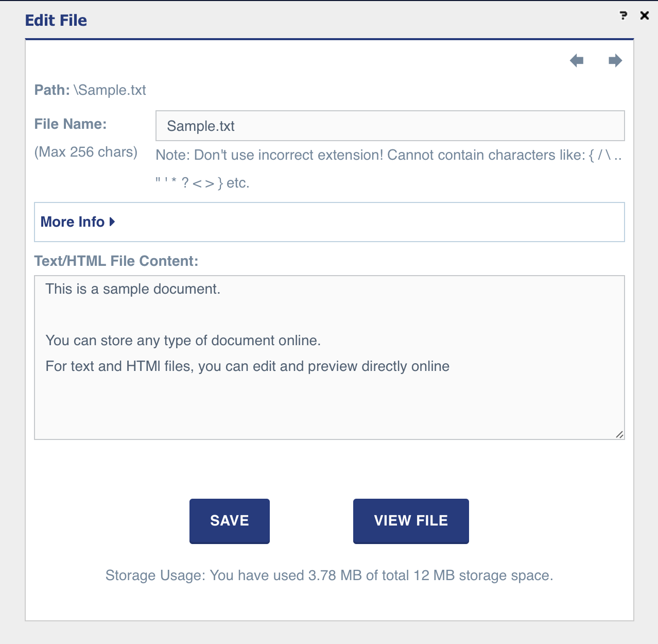The image size is (658, 644).
Task: Place cursor in "This is a sample document." line
Action: [x=133, y=289]
